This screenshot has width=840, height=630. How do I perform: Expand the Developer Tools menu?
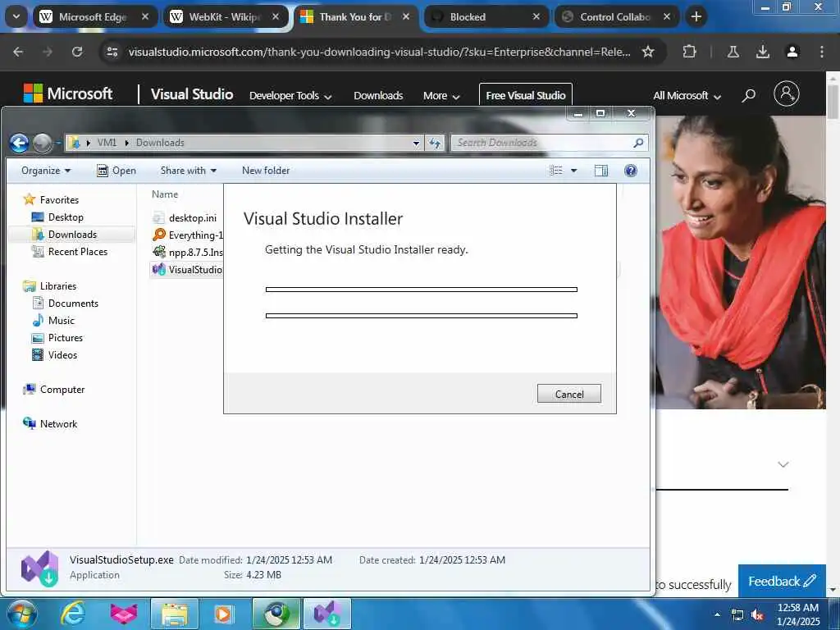click(290, 96)
